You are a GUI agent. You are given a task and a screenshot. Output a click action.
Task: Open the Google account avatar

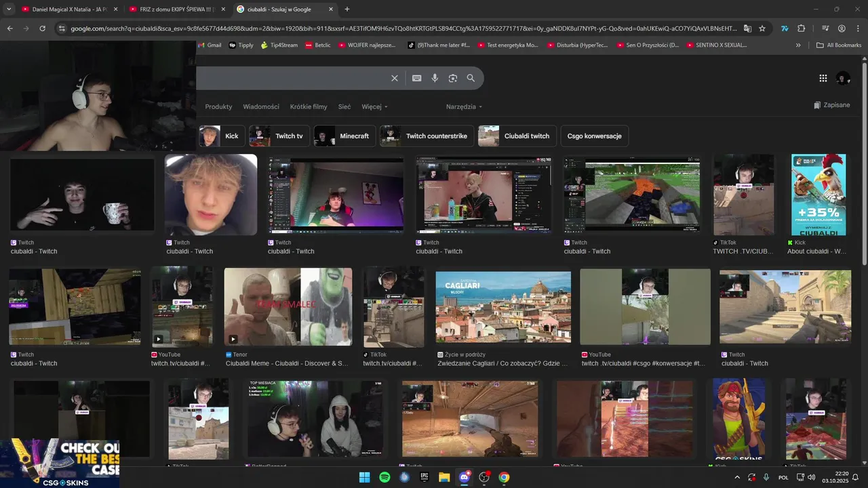843,78
